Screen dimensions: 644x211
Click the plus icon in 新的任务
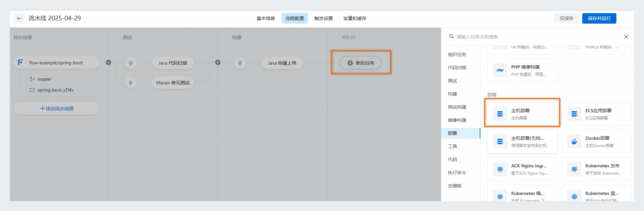pos(350,63)
